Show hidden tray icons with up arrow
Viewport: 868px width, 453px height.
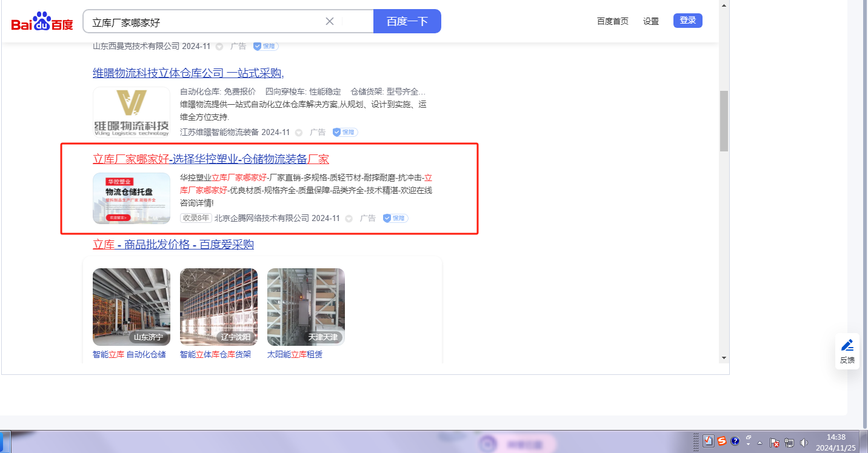coord(760,443)
